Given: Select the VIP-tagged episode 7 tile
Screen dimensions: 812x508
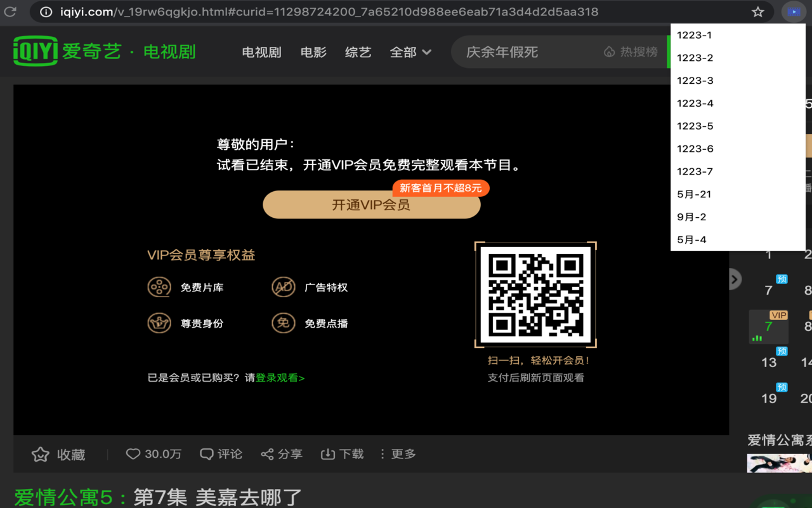Looking at the screenshot, I should pyautogui.click(x=768, y=326).
